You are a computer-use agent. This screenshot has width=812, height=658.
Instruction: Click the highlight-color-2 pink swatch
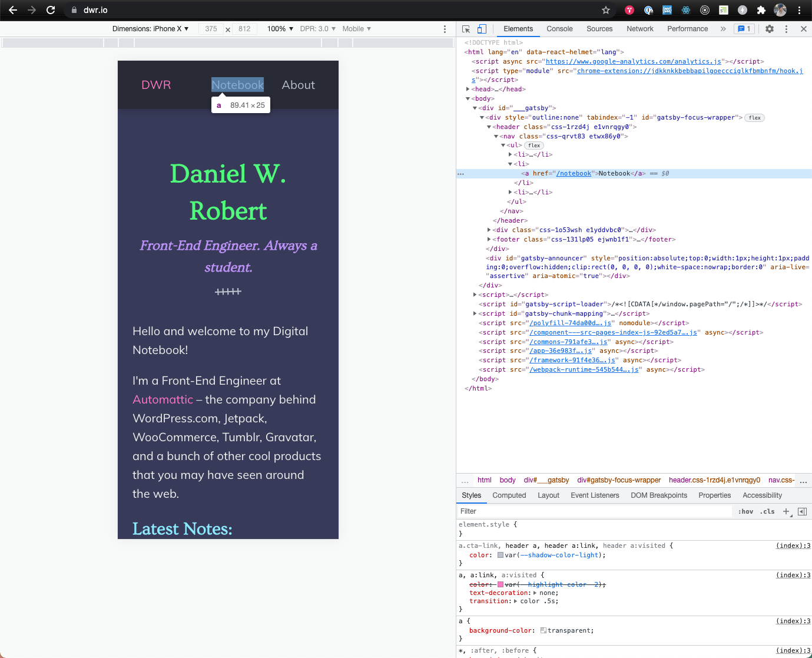[x=501, y=585]
